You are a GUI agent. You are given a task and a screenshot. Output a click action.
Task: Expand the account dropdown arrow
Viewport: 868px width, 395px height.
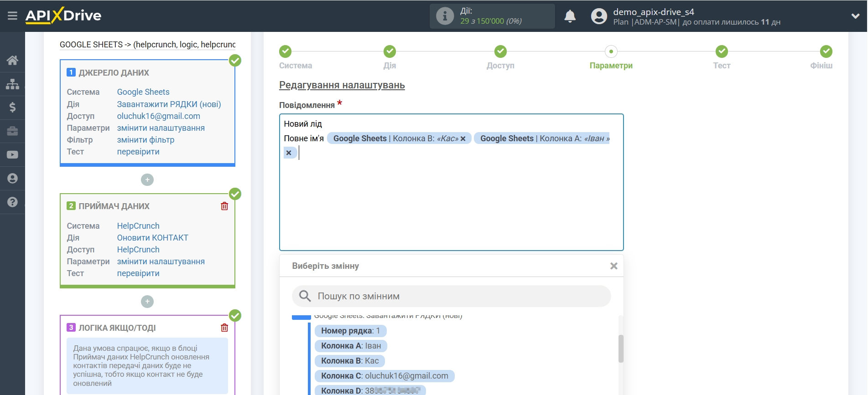tap(855, 16)
